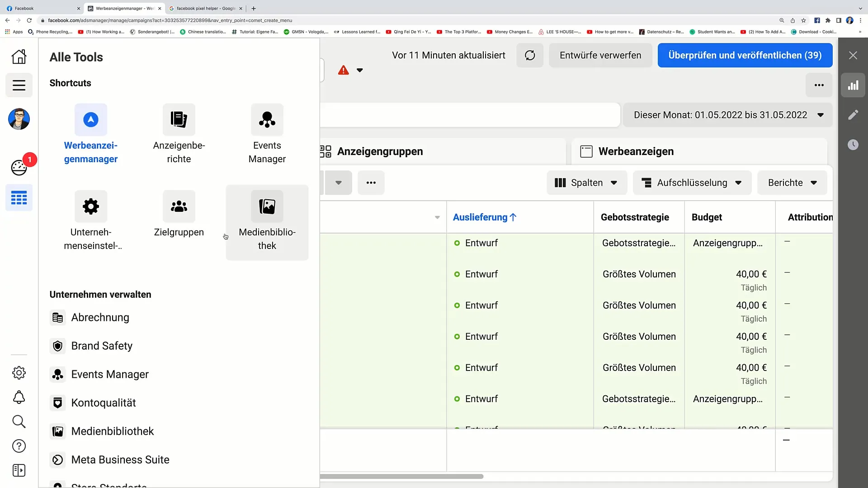Open Events Manager shortcut tile
Screen dimensions: 868x488
(x=267, y=134)
